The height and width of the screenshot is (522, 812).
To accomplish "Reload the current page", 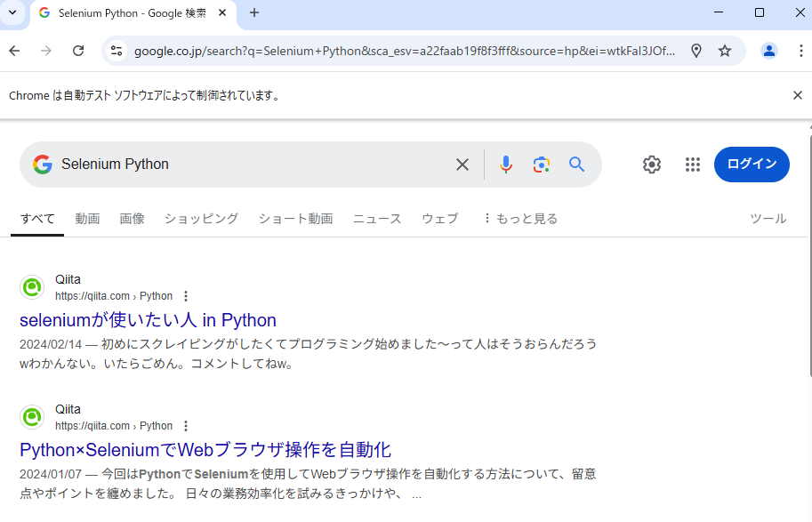I will 78,51.
